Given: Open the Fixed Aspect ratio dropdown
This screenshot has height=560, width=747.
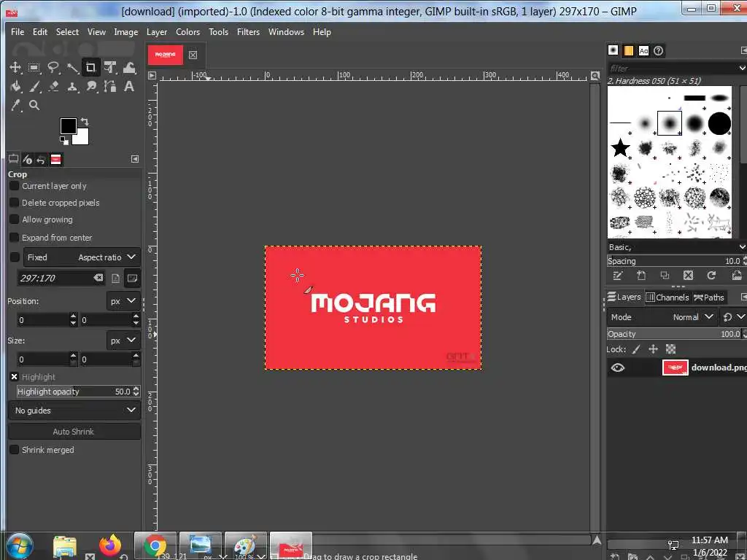Looking at the screenshot, I should 82,257.
